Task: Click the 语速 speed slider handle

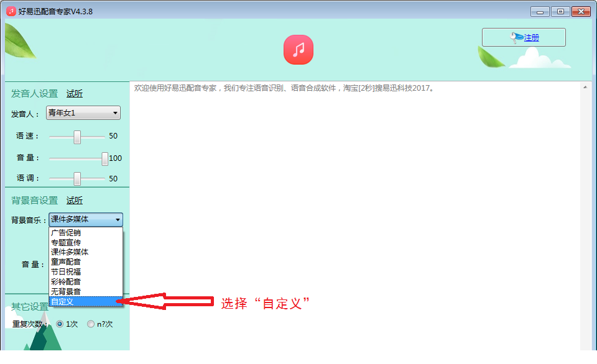Action: click(x=77, y=137)
